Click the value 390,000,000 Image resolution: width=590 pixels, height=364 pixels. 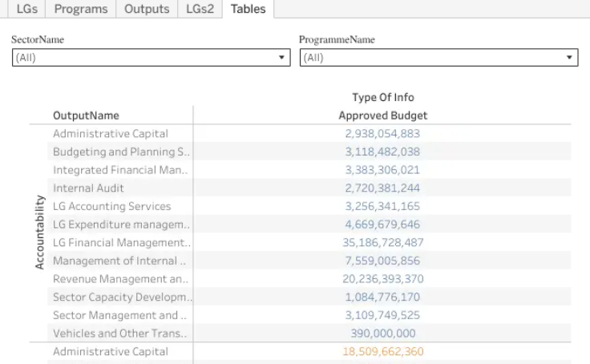pos(383,334)
